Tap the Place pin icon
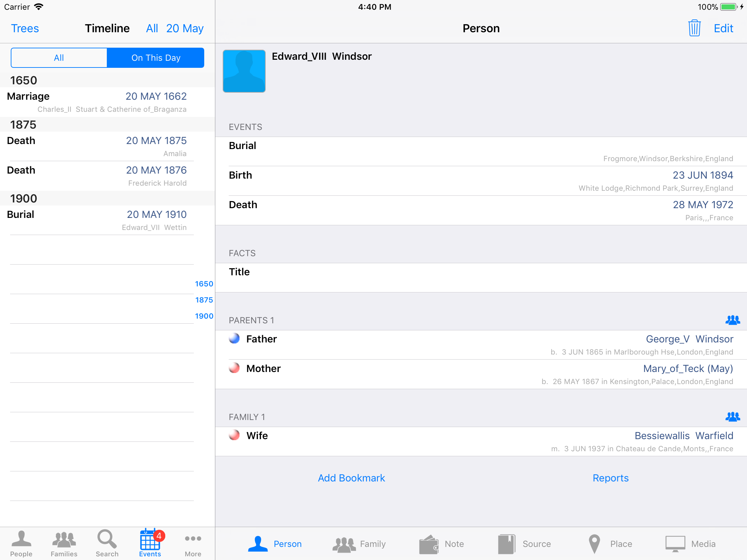 (x=594, y=544)
